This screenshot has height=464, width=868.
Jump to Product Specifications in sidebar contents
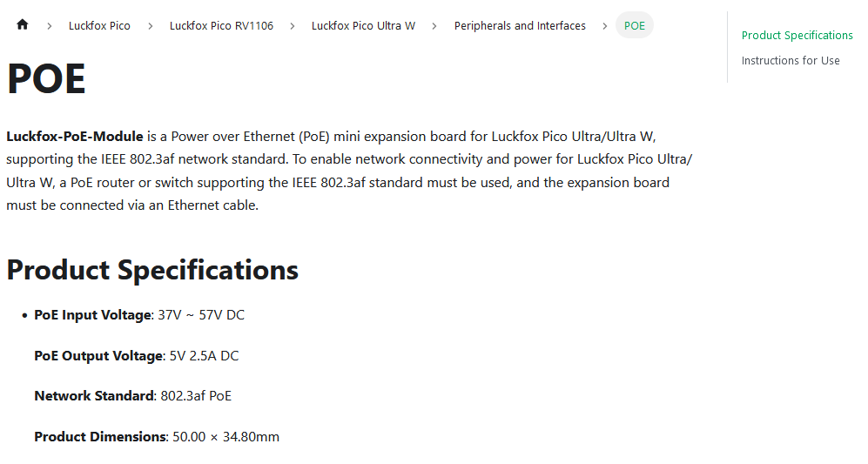(797, 36)
